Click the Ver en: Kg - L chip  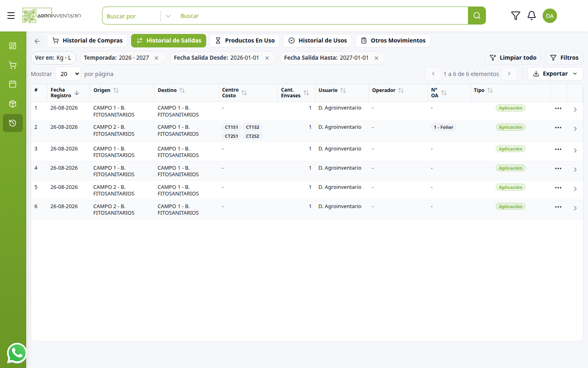point(53,58)
